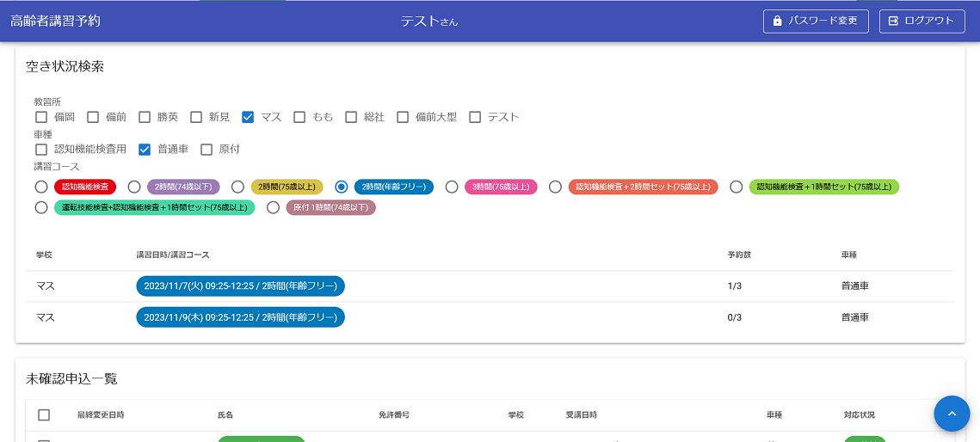Open the 2023/11/7(火) 09:25-12:25 session
The width and height of the screenshot is (980, 442).
240,286
